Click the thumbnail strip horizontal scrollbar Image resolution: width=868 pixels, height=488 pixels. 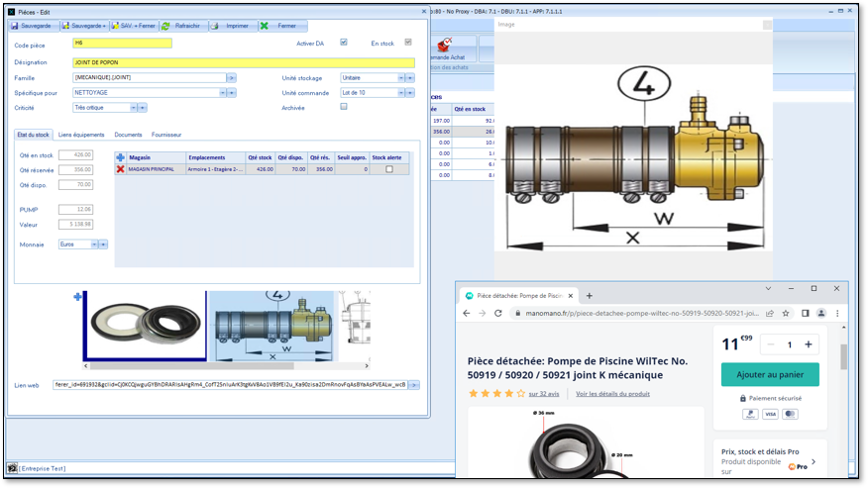191,365
